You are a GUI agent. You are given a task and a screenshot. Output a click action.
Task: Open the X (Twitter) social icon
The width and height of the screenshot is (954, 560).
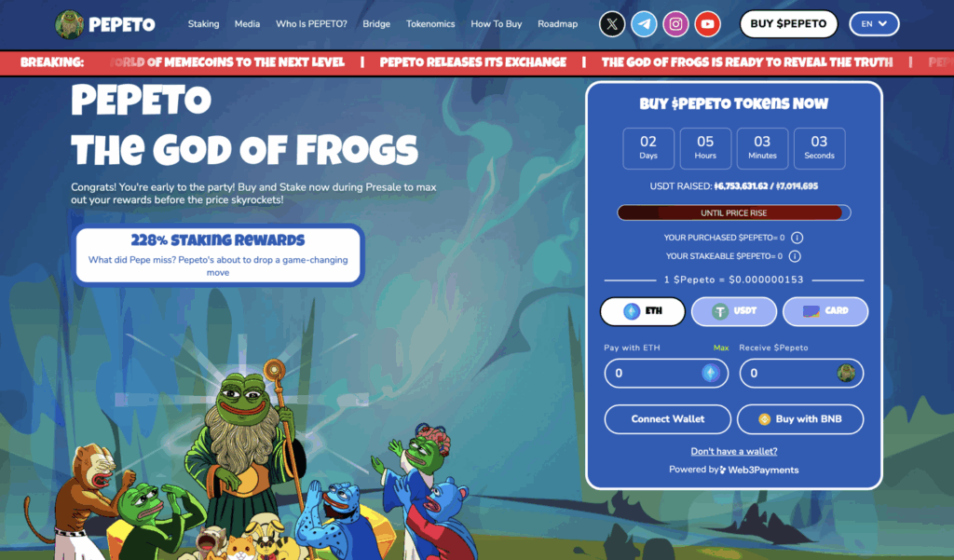(x=612, y=24)
